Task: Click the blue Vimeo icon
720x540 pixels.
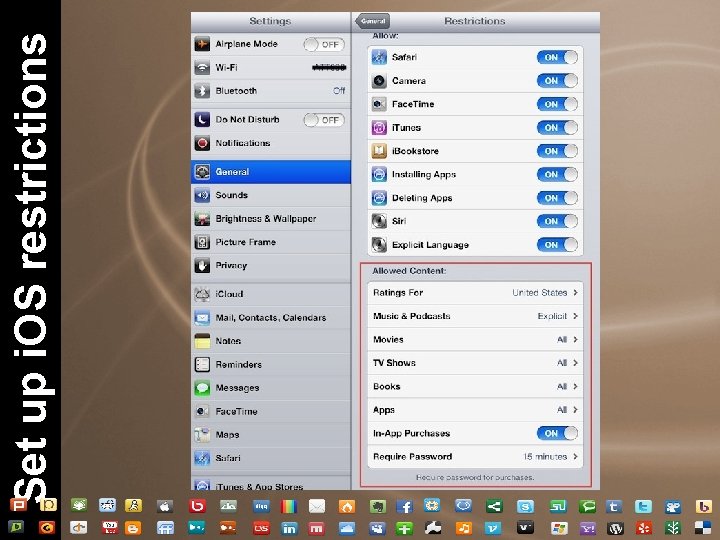Action: [493, 528]
